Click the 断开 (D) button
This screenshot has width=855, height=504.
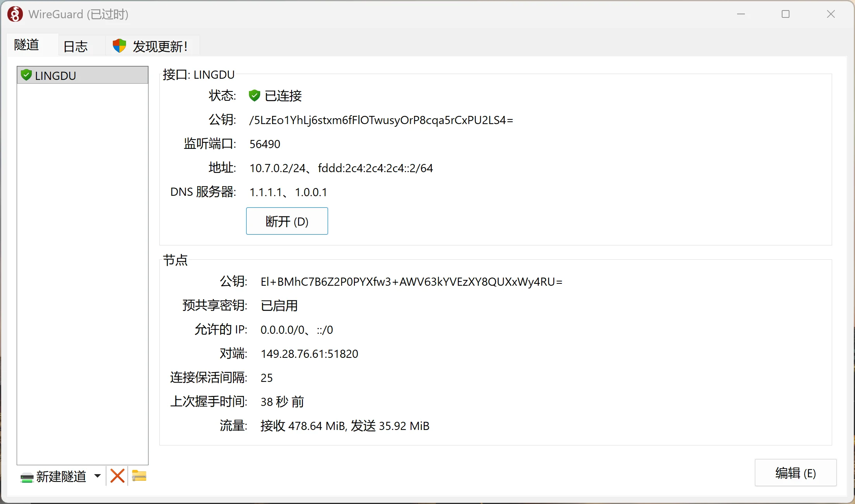click(x=287, y=221)
